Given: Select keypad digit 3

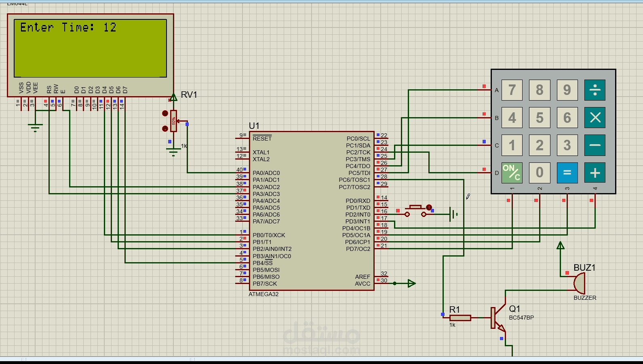Looking at the screenshot, I should click(567, 145).
